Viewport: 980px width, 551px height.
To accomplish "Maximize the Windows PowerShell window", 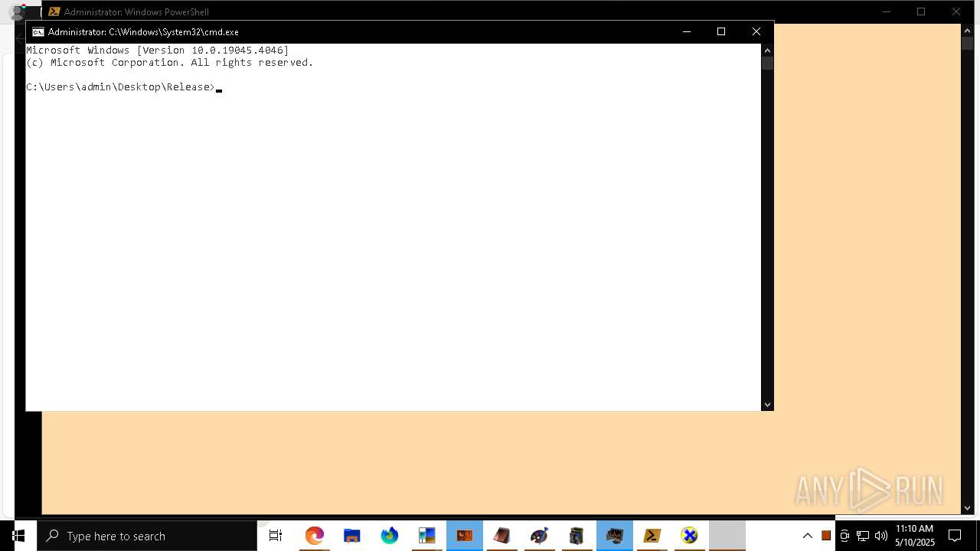I will [921, 11].
